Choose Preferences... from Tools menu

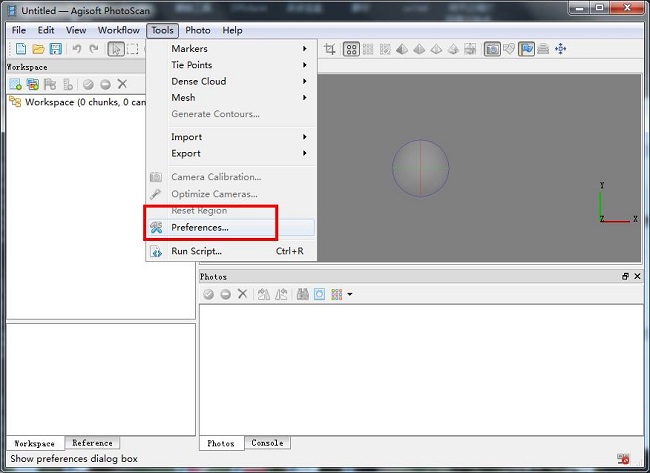coord(231,227)
